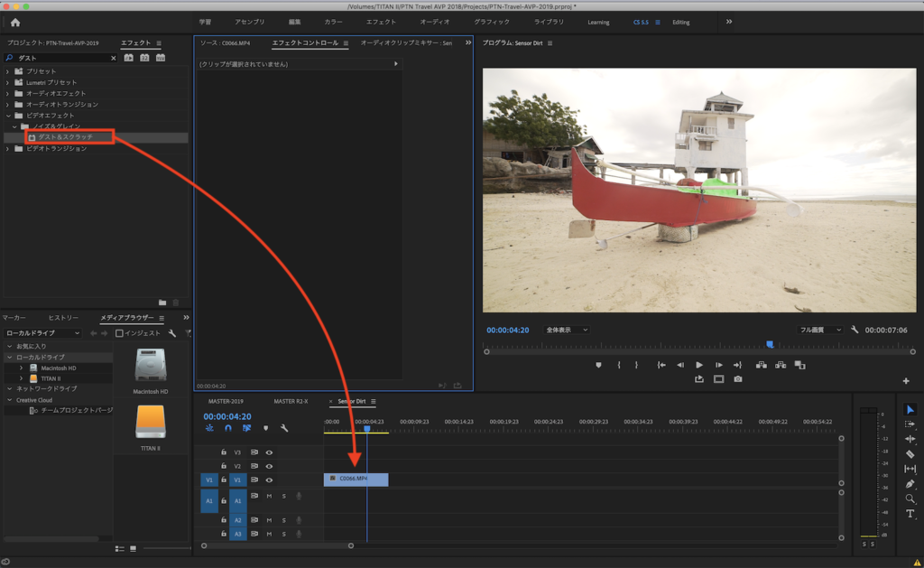Open timeline display settings wrench
Viewport: 924px width, 568px height.
pyautogui.click(x=284, y=428)
